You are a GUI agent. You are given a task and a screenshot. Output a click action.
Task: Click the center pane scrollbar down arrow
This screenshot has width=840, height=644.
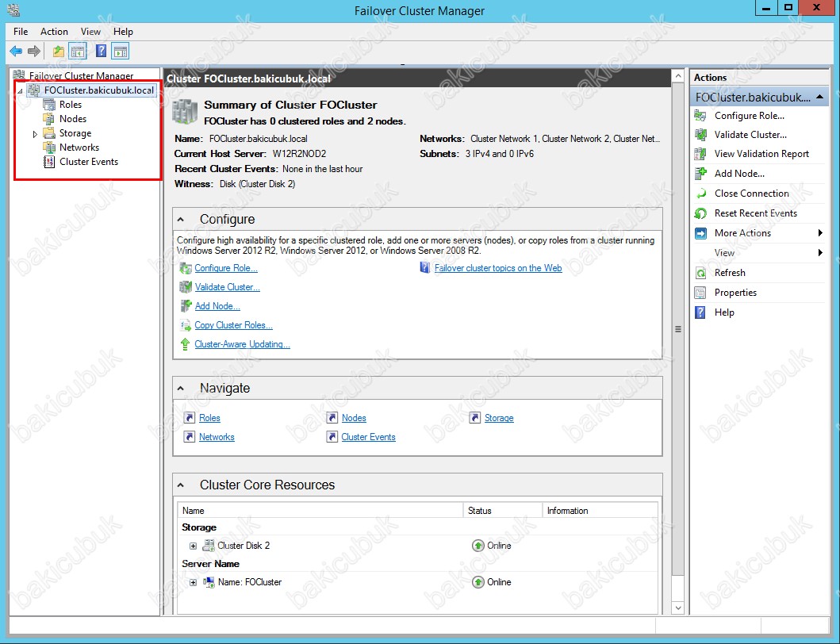tap(678, 608)
